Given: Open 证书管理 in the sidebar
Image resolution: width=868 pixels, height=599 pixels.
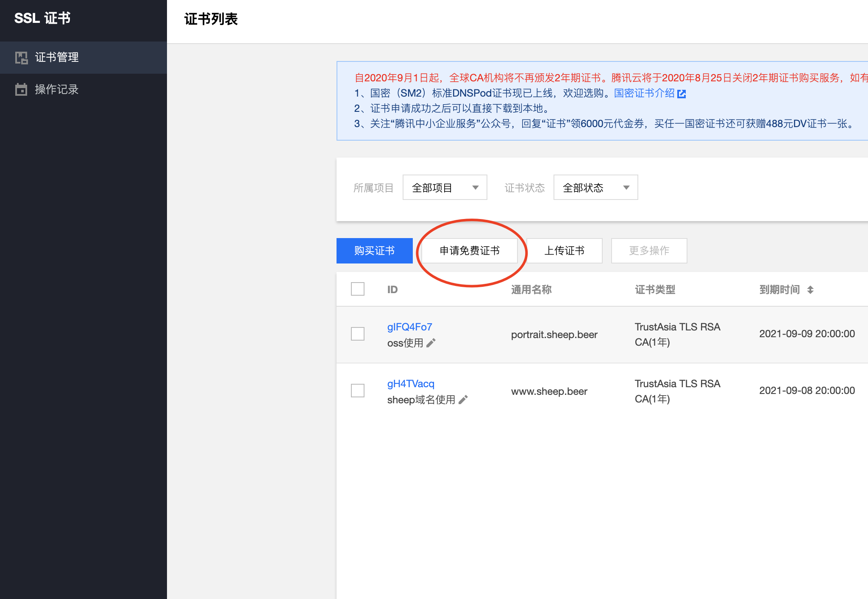Looking at the screenshot, I should point(57,57).
